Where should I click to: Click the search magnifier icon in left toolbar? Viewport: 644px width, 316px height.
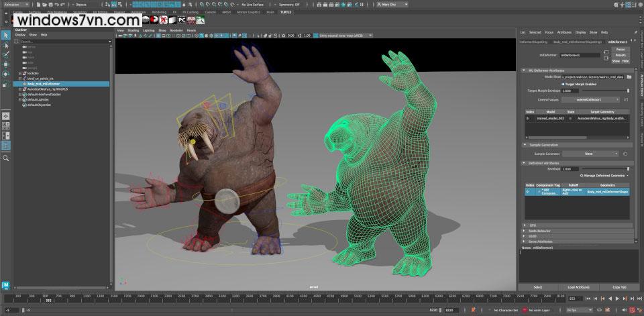6,158
